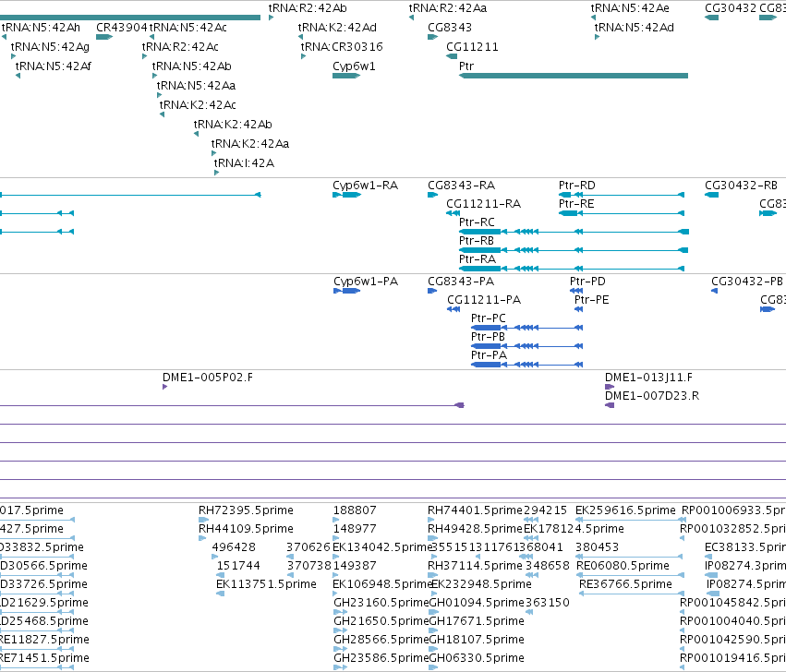This screenshot has width=786, height=672.
Task: Open the tRNA:CR30316 gene label
Action: click(342, 47)
